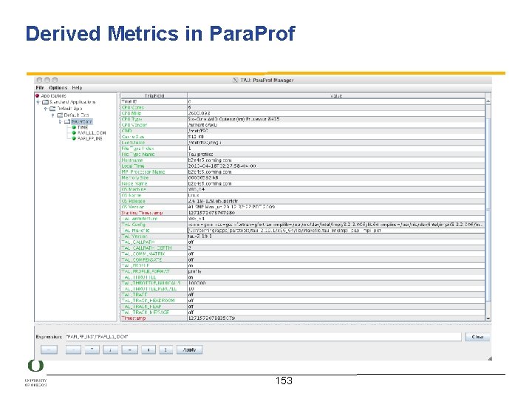This screenshot has height=399, width=532.
Task: Click the equals operator button
Action: click(129, 349)
